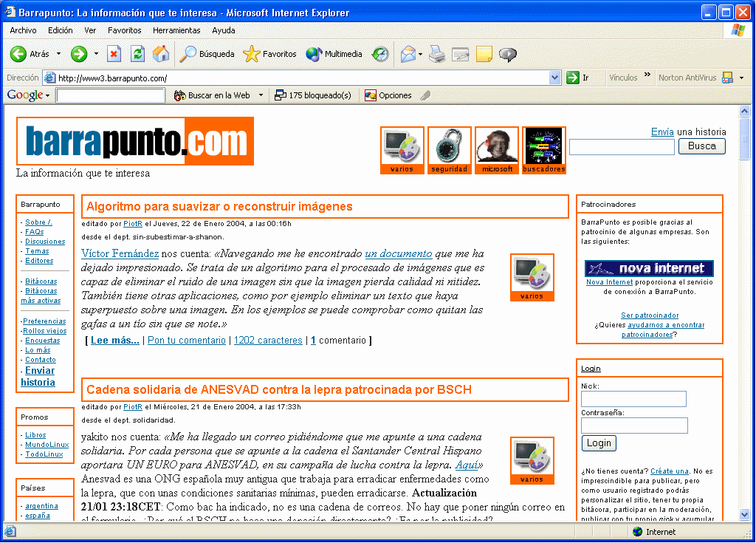Click the 175 bloqueado(s) popup blocker button
This screenshot has height=543, width=756.
(x=312, y=95)
